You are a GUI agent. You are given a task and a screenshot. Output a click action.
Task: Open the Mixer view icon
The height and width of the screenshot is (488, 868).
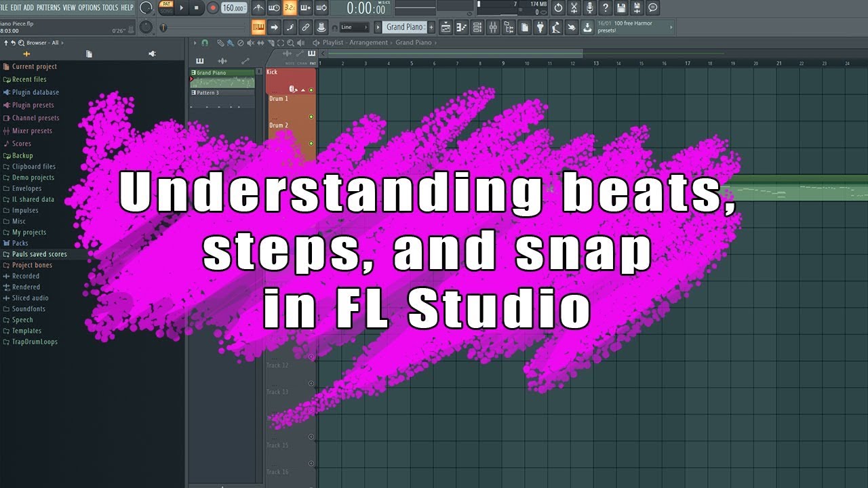tap(493, 27)
